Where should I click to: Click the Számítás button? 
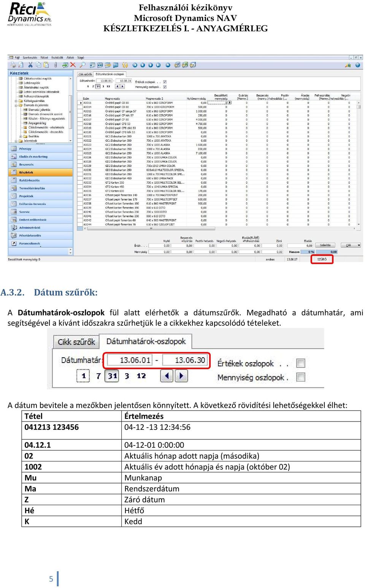coord(325,245)
